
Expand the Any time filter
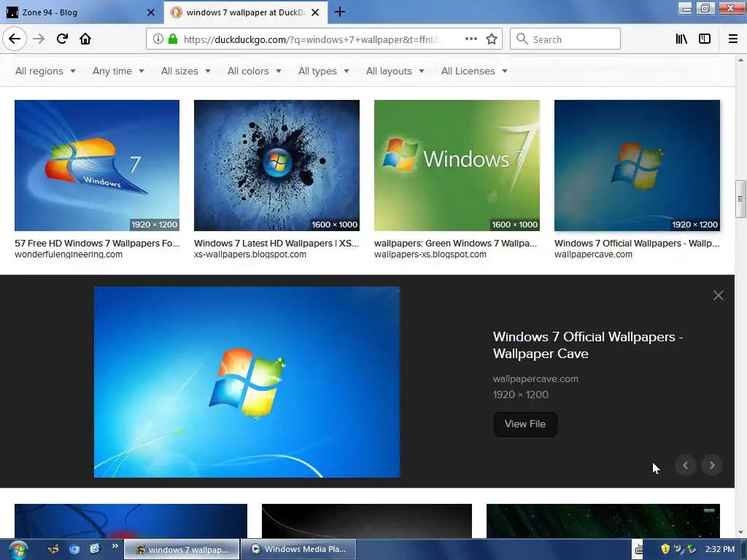118,71
